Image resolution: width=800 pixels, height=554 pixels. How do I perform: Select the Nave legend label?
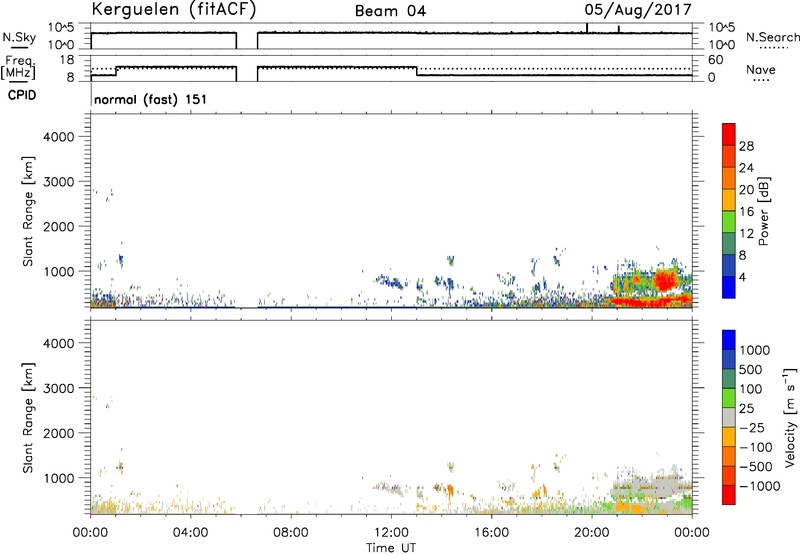coord(761,70)
